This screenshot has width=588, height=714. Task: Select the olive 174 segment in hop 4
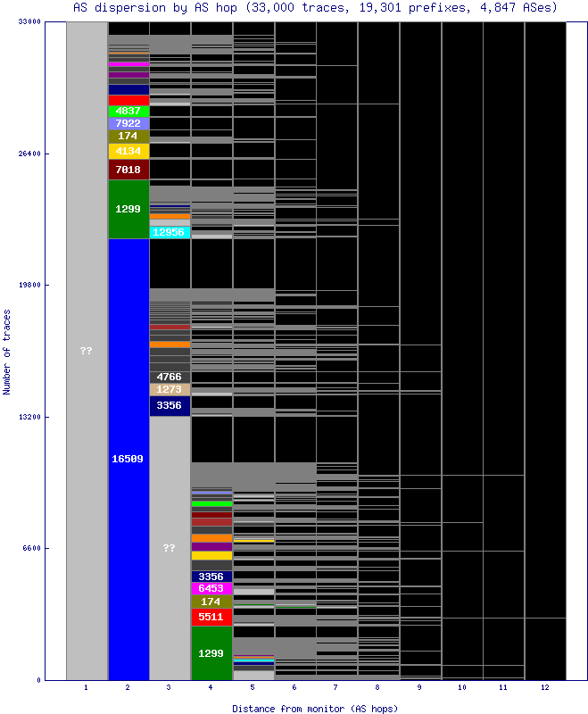click(211, 602)
